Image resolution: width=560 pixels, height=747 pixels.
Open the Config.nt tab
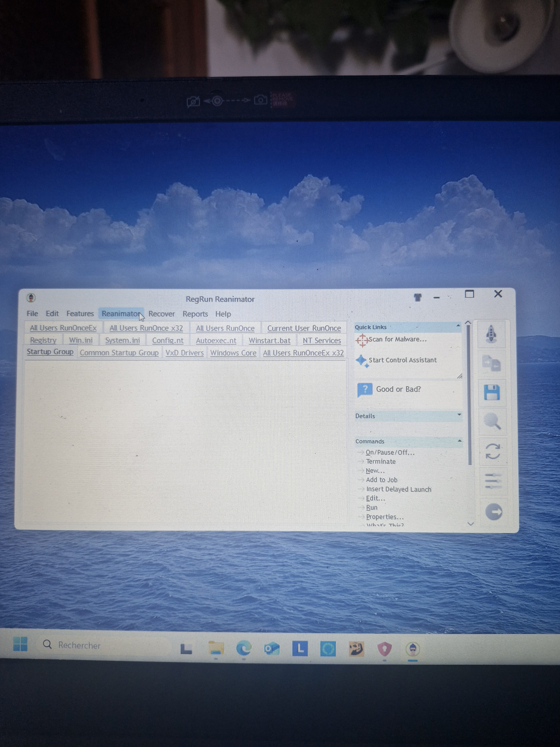[x=168, y=340]
